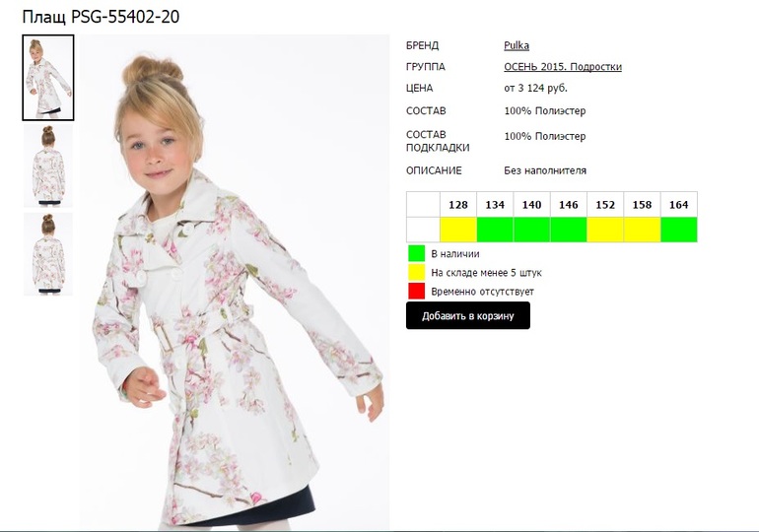Click the green В наличии legend square
The image size is (759, 532).
pos(416,253)
